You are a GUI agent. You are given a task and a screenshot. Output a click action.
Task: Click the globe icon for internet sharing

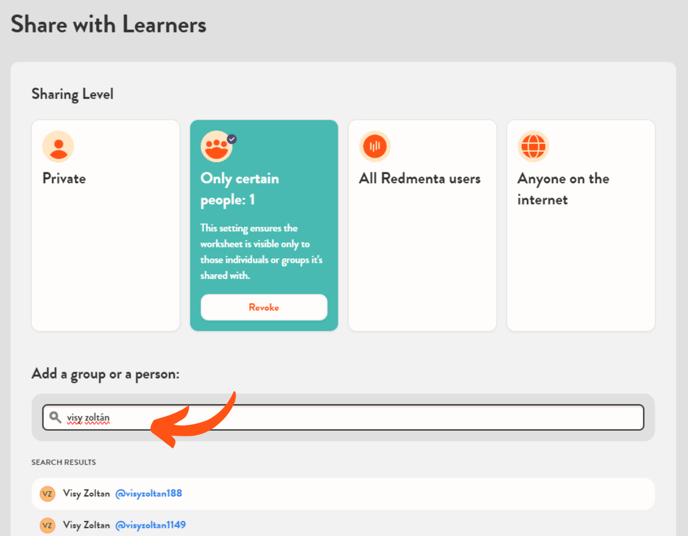pos(533,147)
